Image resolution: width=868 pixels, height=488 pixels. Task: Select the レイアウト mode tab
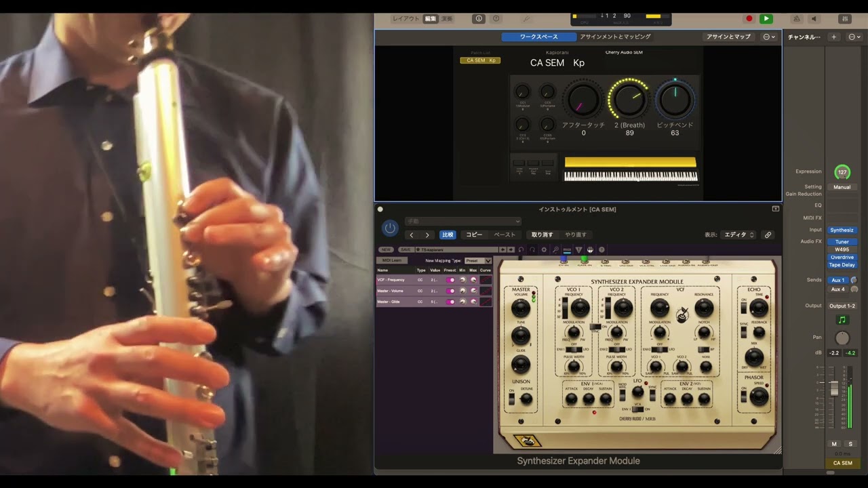407,19
